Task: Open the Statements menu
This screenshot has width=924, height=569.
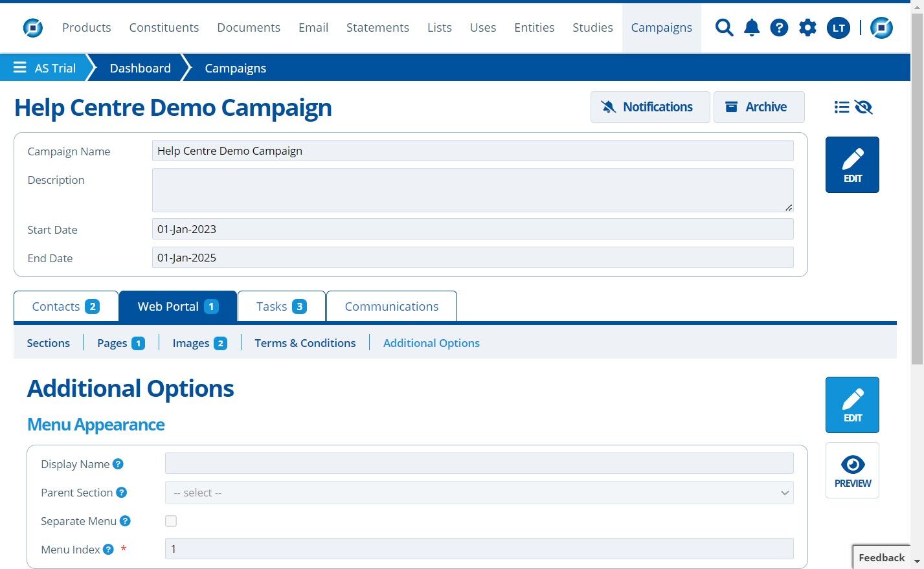Action: click(x=377, y=27)
